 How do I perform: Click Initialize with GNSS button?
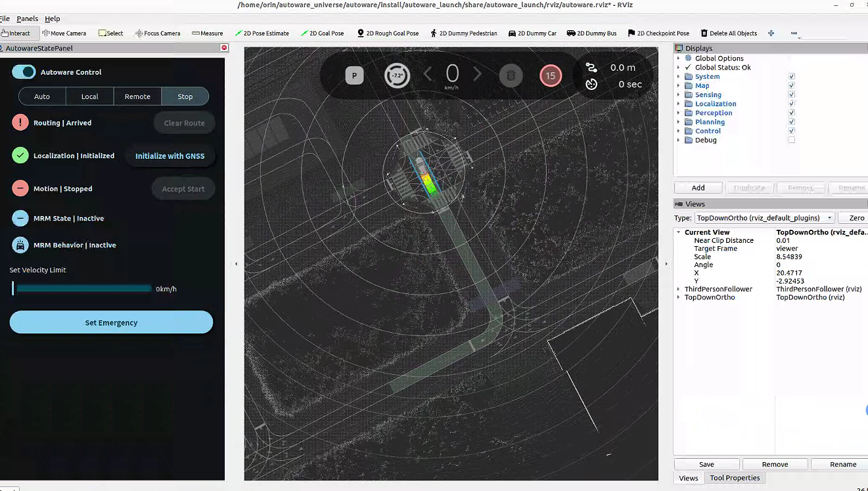[x=170, y=156]
